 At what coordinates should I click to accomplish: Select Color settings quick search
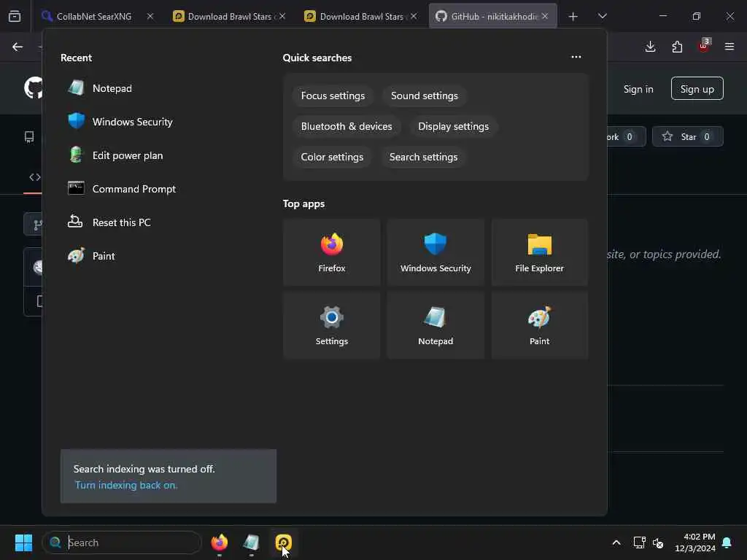tap(332, 157)
